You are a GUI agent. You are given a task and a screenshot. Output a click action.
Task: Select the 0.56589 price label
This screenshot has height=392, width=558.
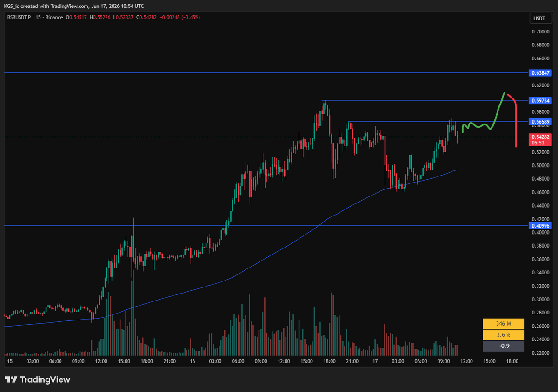(540, 122)
